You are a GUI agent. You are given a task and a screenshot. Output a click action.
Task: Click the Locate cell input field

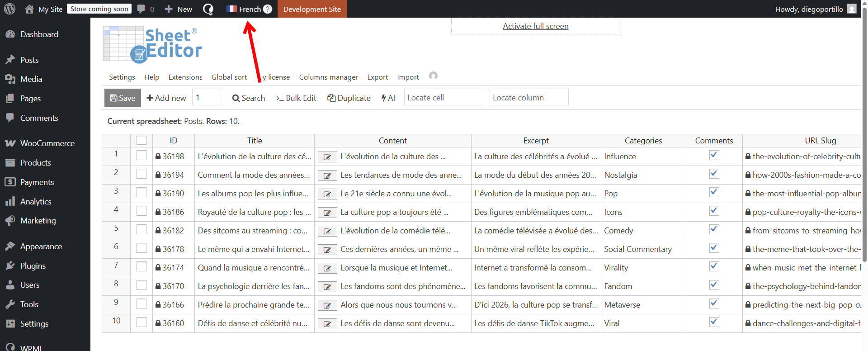coord(443,98)
